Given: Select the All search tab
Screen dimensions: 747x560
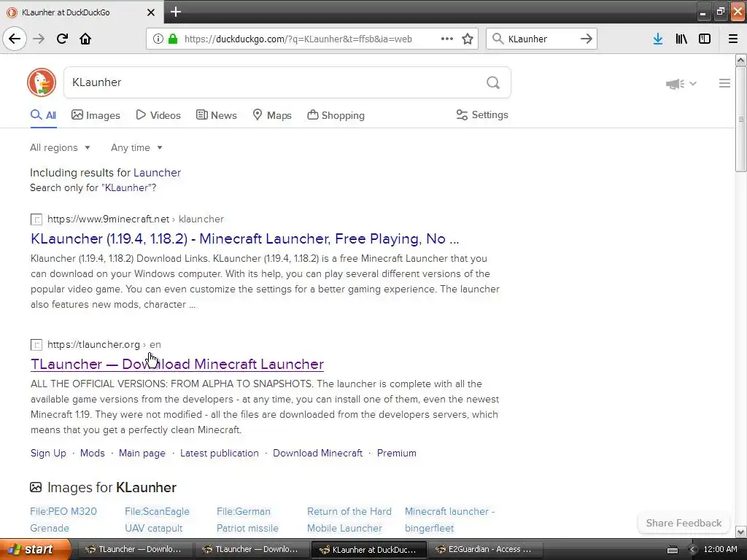Looking at the screenshot, I should click(x=43, y=115).
